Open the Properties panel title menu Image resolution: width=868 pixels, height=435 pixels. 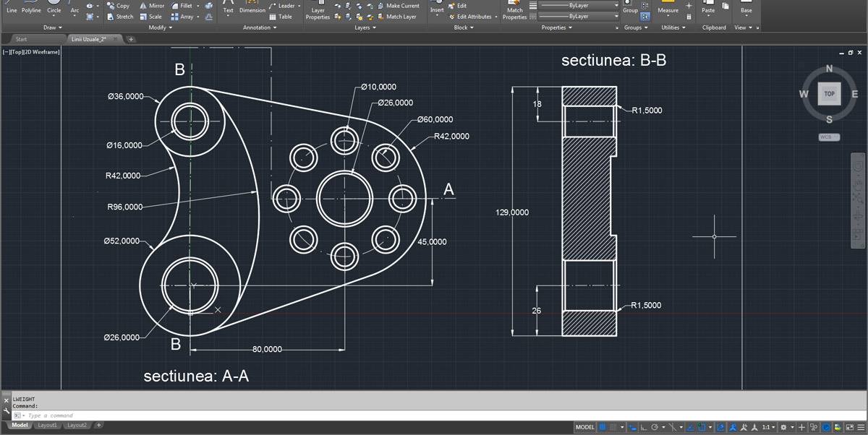tap(556, 27)
